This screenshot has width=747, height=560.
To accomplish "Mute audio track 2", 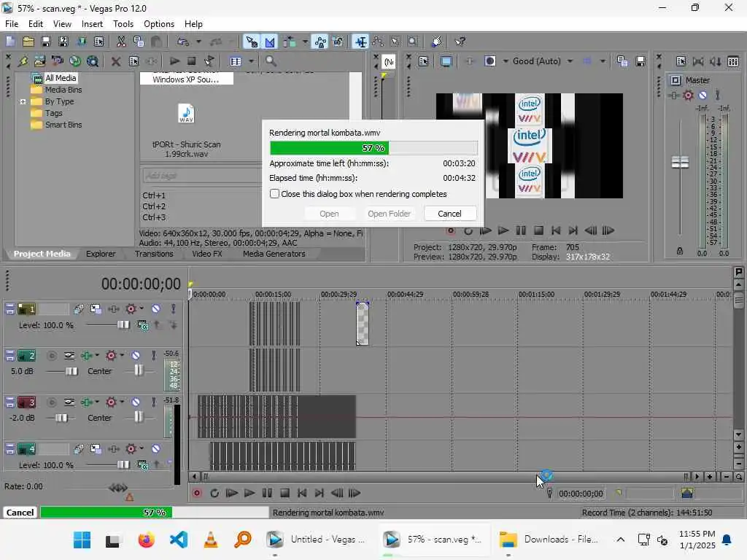I will (136, 355).
